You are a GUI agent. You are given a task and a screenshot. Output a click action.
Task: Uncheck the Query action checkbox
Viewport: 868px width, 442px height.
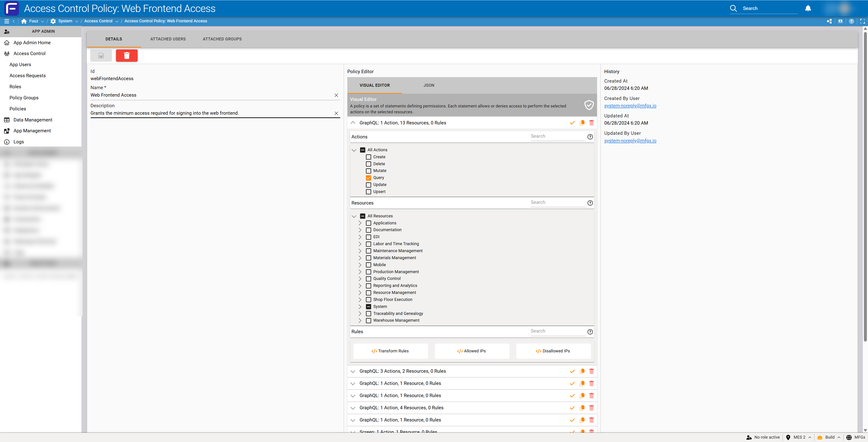(369, 178)
